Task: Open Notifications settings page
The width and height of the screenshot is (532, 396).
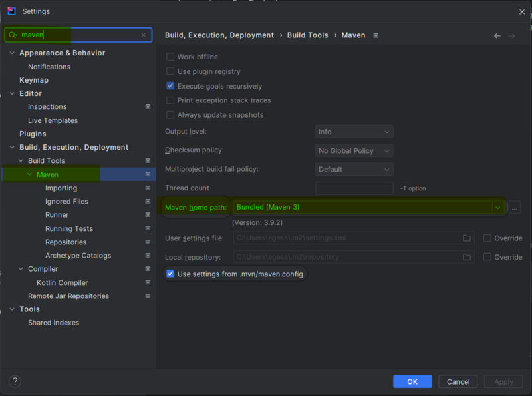Action: (49, 67)
